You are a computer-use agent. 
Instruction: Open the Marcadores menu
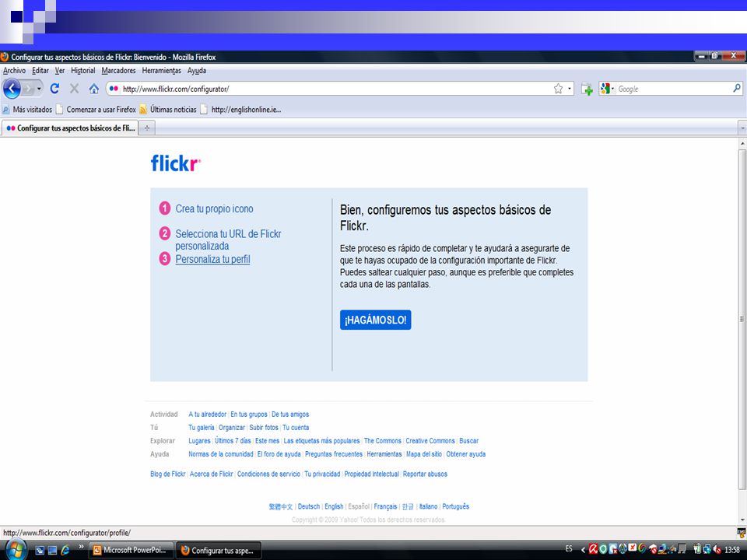coord(118,71)
